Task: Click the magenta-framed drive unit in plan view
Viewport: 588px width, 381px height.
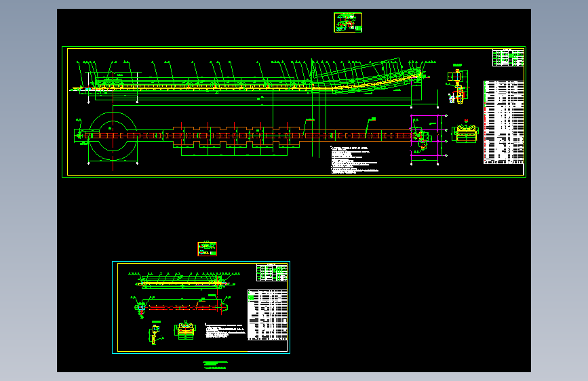Action: [x=425, y=136]
